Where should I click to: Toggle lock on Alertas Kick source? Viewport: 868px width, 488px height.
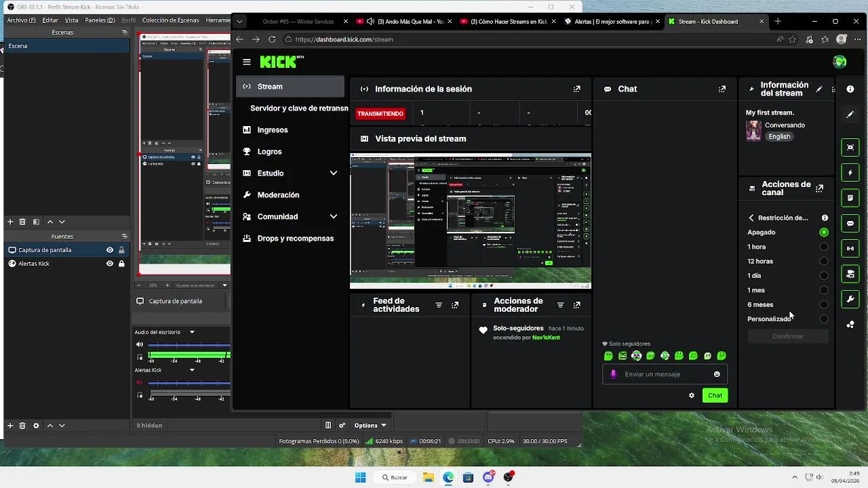coord(121,264)
